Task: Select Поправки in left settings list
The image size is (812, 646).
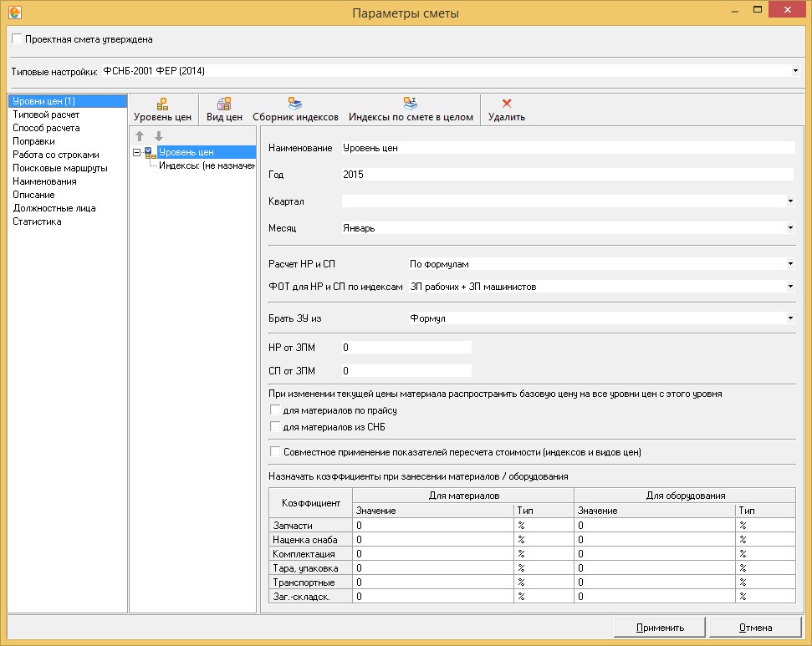Action: [x=33, y=141]
